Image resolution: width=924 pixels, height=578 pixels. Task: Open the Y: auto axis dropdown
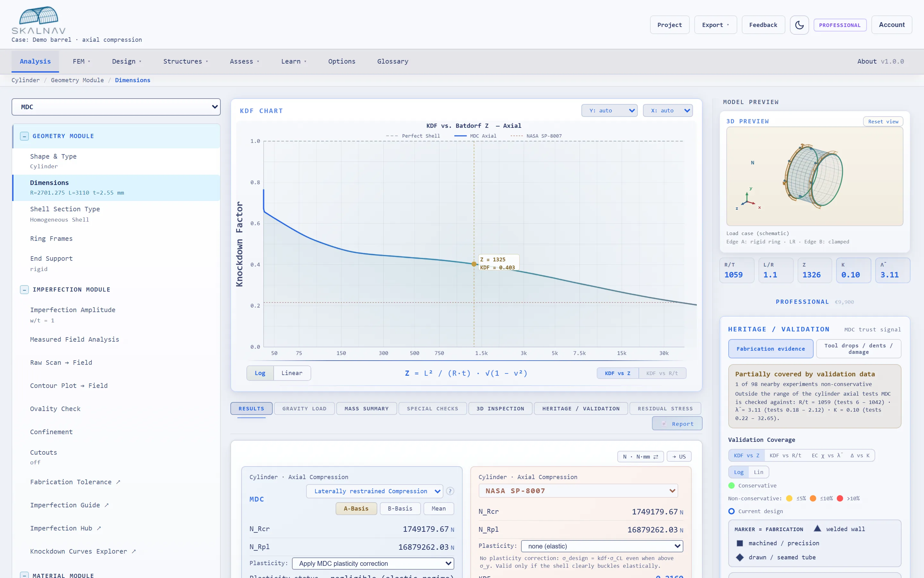tap(609, 110)
